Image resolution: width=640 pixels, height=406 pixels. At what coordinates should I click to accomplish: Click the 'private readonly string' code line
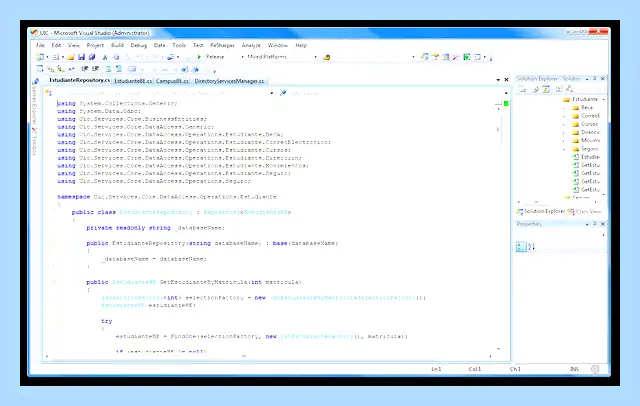(x=155, y=228)
